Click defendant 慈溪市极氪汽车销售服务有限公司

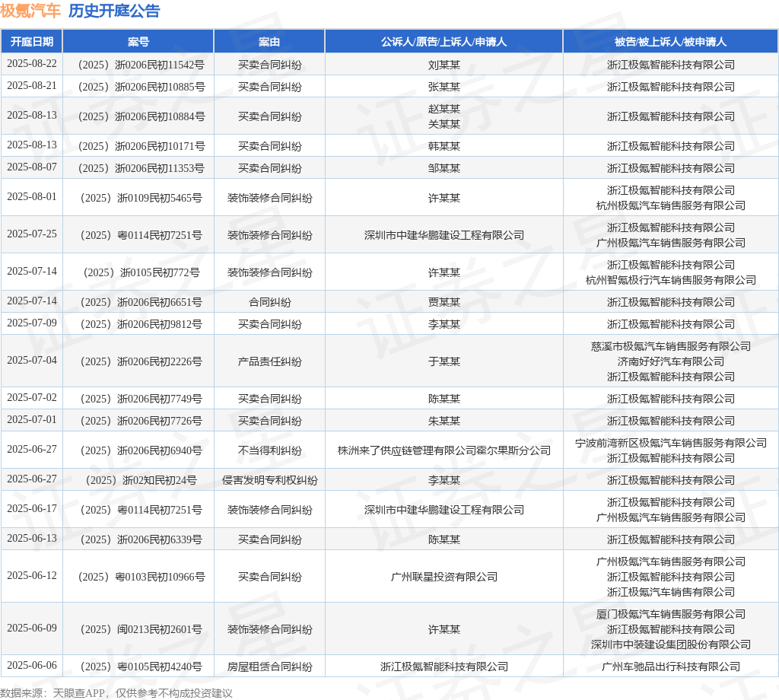671,346
